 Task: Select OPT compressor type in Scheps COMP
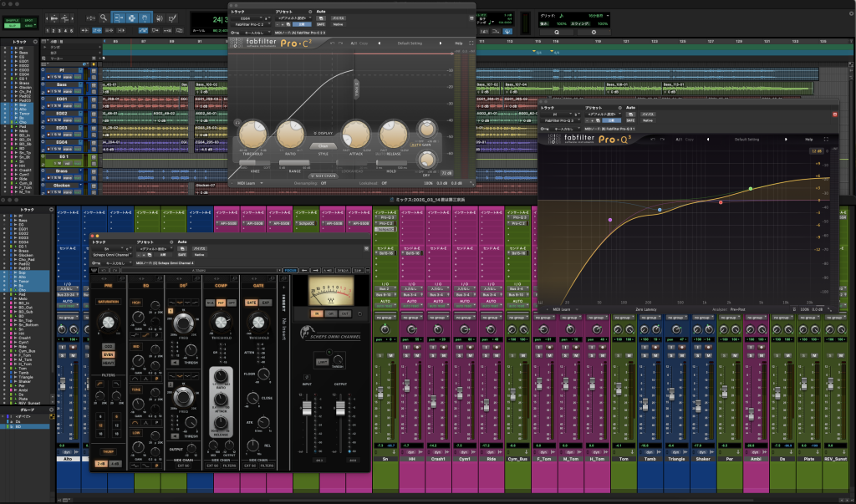pyautogui.click(x=231, y=303)
